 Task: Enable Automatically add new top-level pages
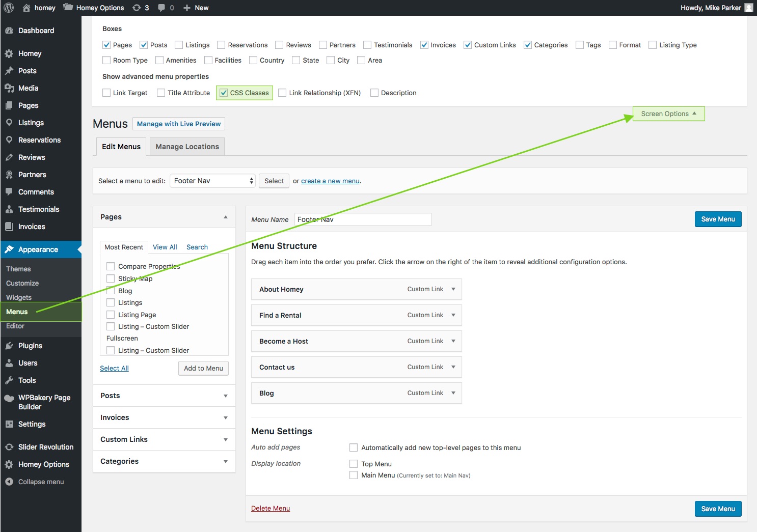354,447
